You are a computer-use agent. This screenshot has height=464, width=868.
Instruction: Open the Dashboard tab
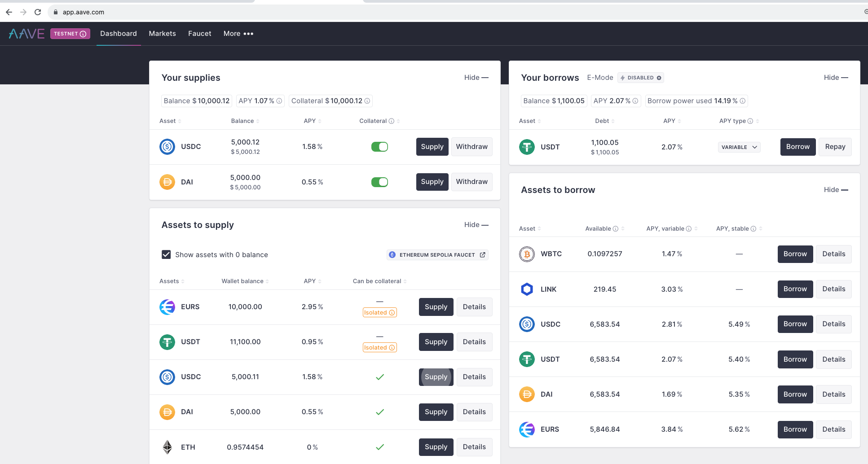[x=119, y=34]
